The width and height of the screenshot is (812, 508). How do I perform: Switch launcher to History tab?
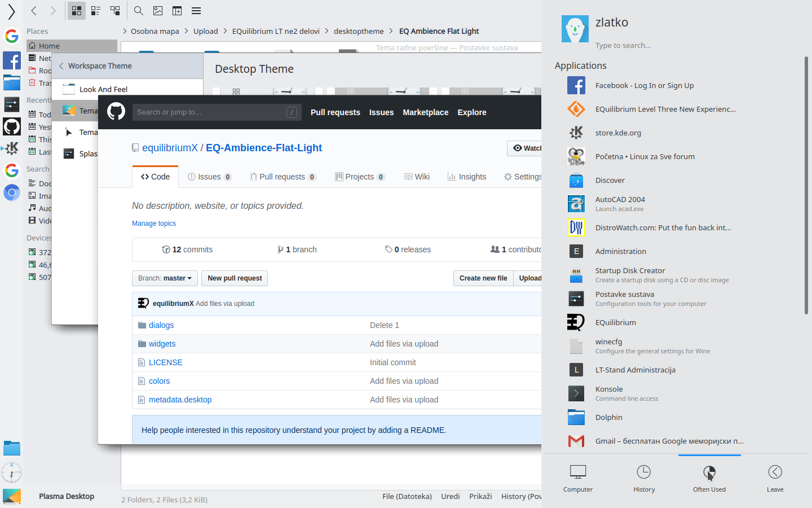pyautogui.click(x=644, y=479)
